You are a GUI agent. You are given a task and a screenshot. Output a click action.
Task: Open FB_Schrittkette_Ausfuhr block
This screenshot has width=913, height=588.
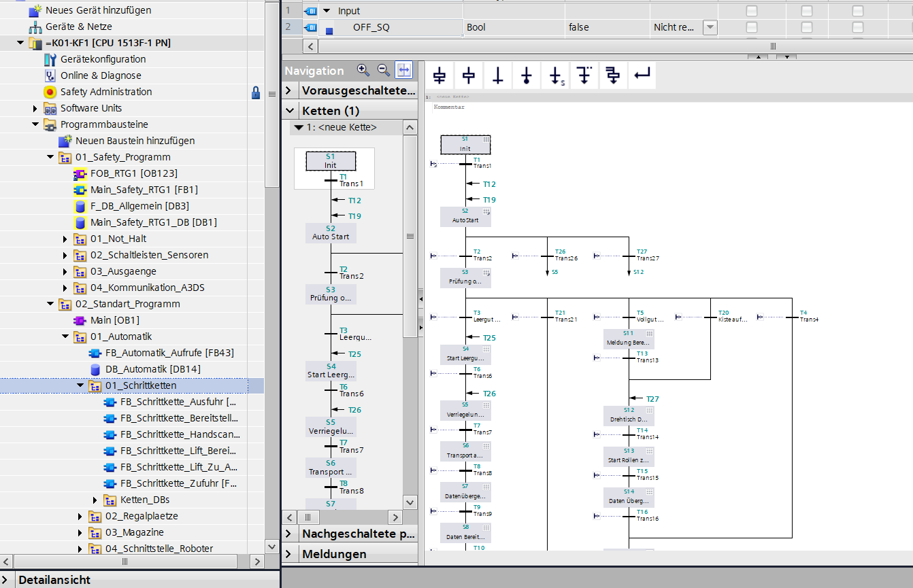tap(178, 402)
